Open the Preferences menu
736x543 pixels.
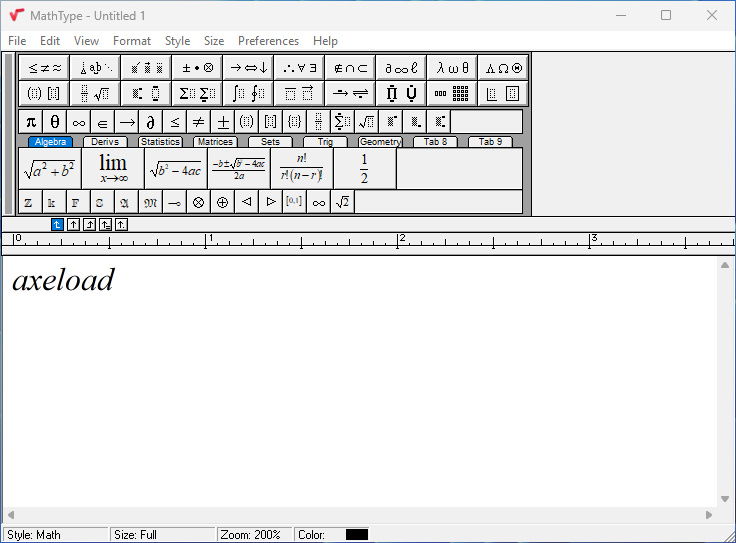tap(268, 41)
